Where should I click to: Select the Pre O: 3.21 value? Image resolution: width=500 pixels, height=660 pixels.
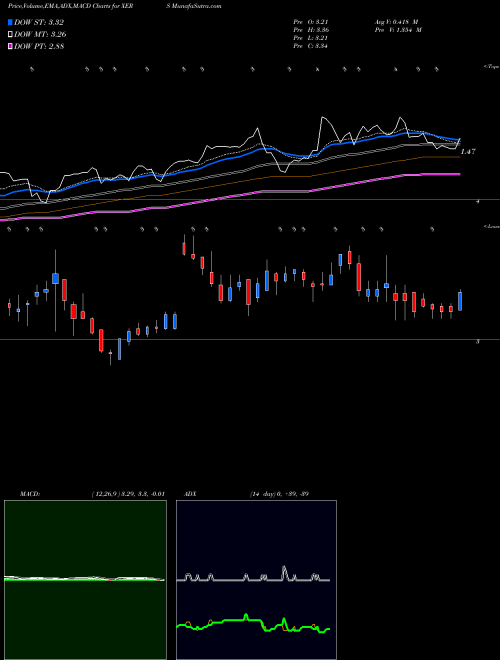click(311, 22)
